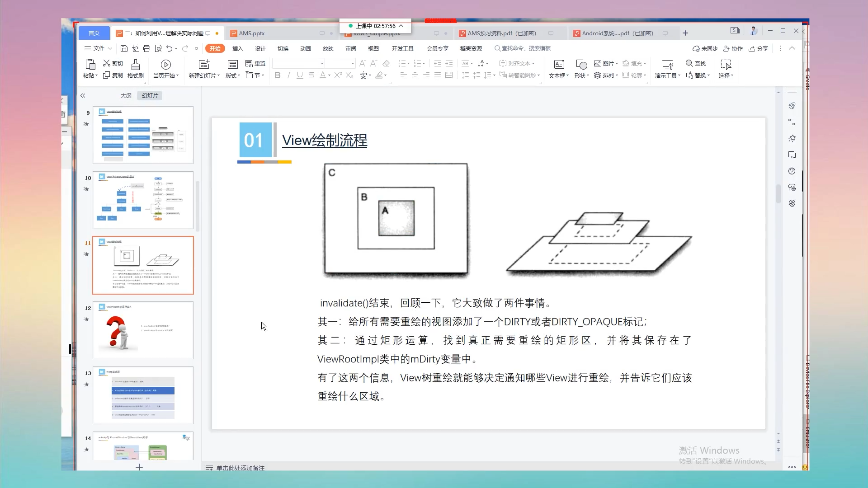
Task: Toggle Italic formatting button
Action: coord(288,75)
